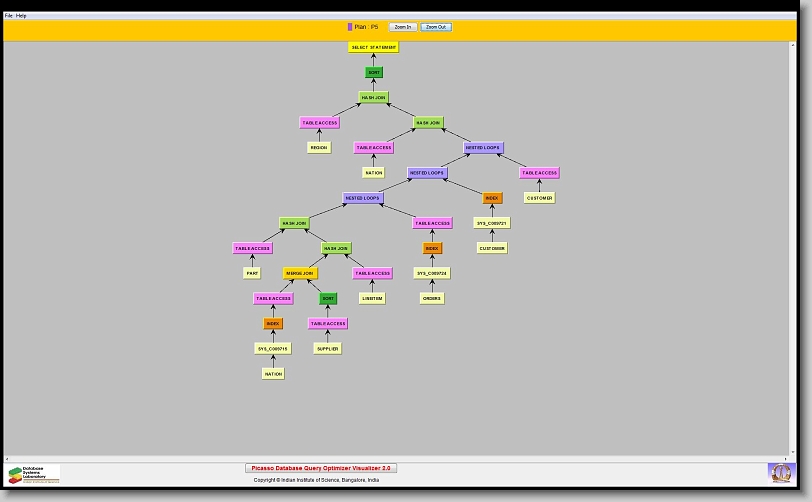
Task: Select the MERGE JOIN operator node
Action: point(301,273)
